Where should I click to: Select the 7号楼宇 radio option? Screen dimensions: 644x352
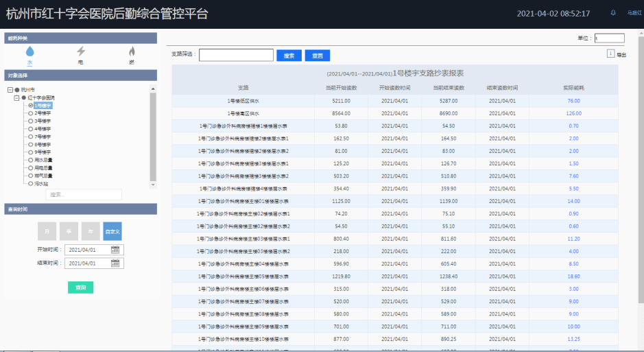pos(30,137)
